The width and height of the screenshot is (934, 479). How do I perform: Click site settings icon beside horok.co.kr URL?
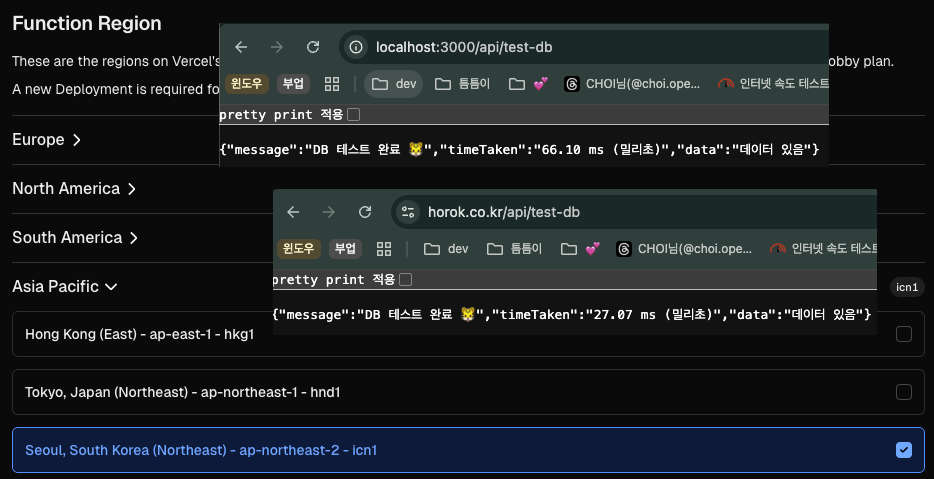(408, 212)
